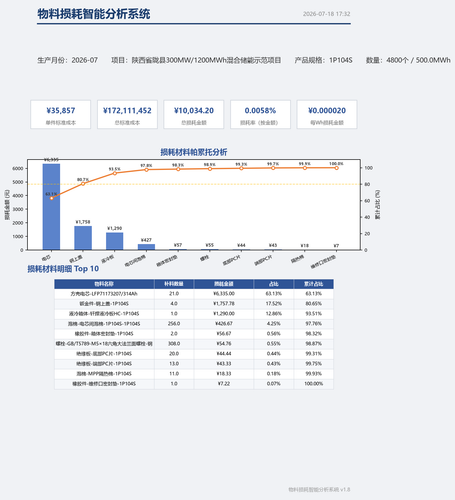Click the bar labeled ¥427
455x500 pixels.
[146, 247]
